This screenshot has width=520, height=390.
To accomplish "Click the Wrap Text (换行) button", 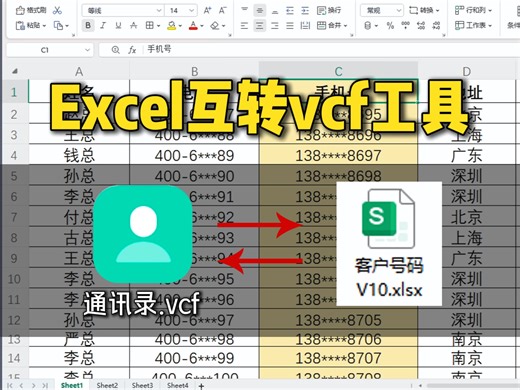I will click(x=329, y=11).
